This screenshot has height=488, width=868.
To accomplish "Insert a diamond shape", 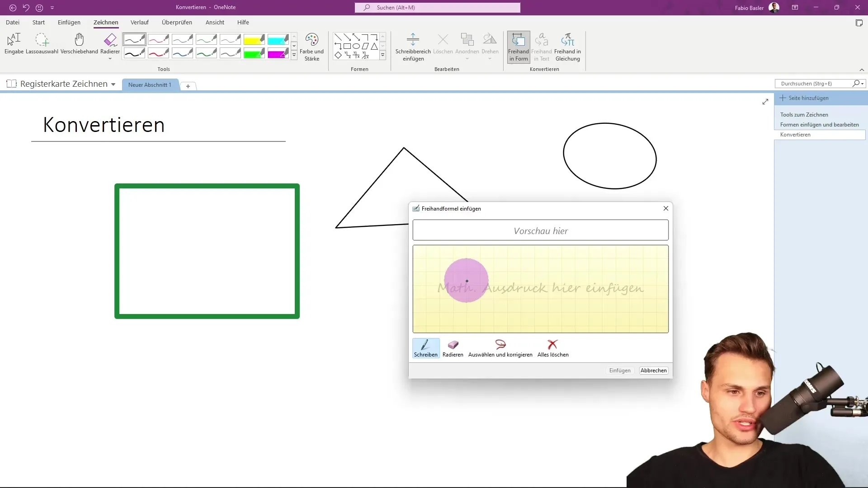I will click(x=338, y=55).
